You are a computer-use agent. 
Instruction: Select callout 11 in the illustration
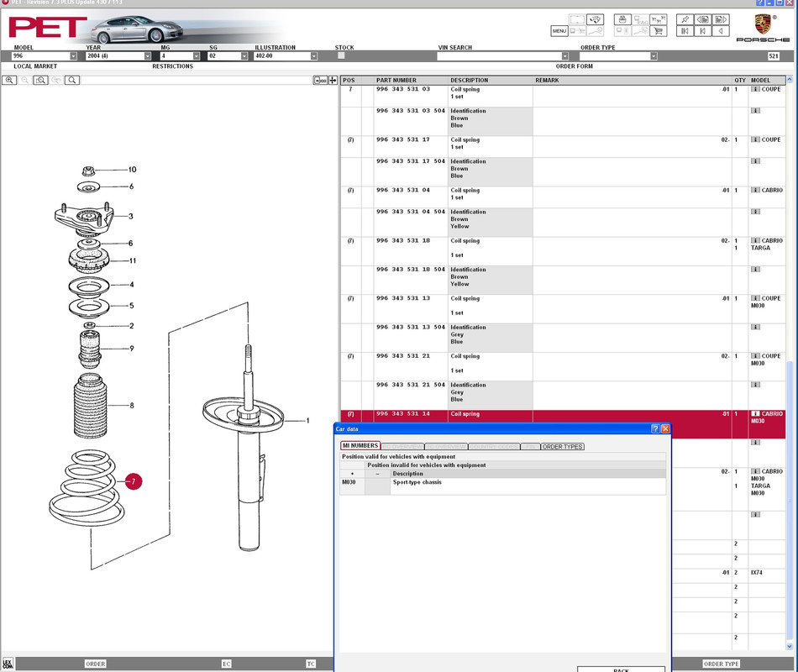point(133,260)
